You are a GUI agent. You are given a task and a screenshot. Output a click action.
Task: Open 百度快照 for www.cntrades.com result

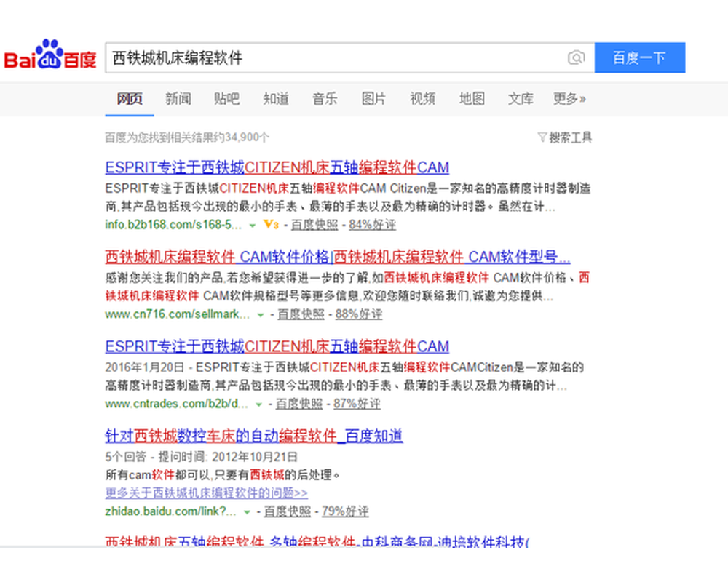(x=299, y=404)
